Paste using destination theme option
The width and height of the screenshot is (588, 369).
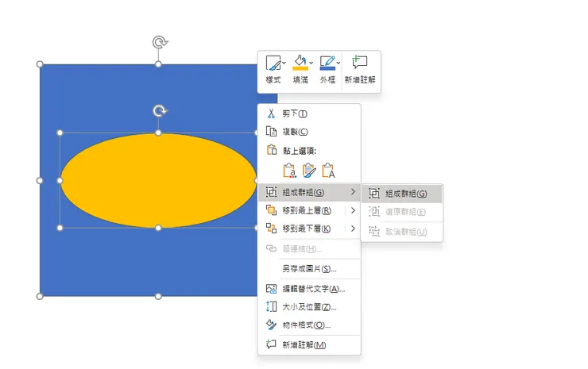(x=289, y=171)
